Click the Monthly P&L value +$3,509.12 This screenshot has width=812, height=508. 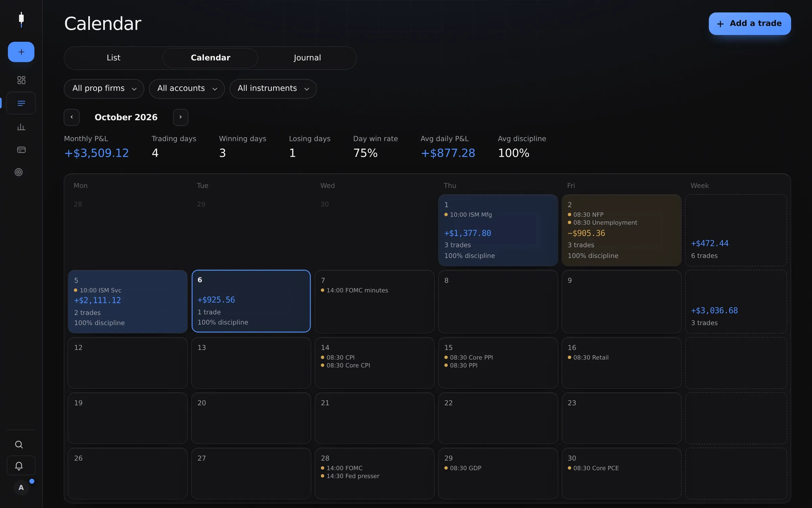[96, 153]
